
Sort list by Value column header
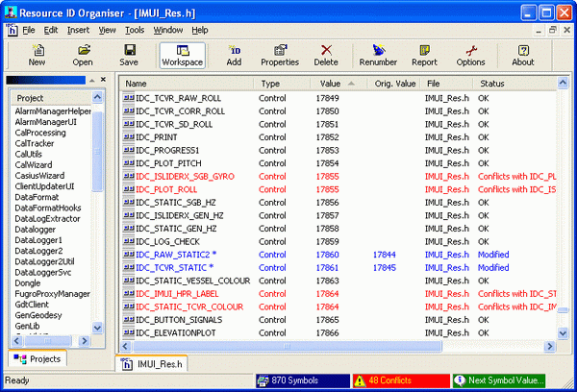[x=330, y=84]
